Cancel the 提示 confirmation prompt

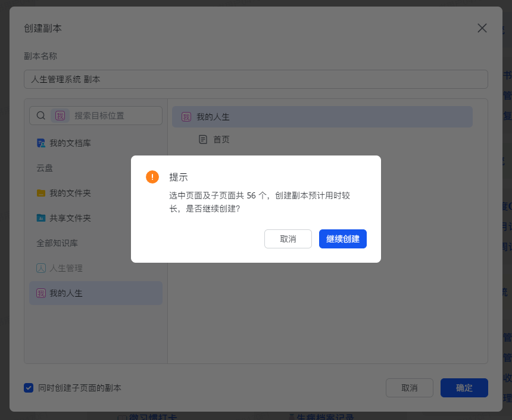(288, 239)
